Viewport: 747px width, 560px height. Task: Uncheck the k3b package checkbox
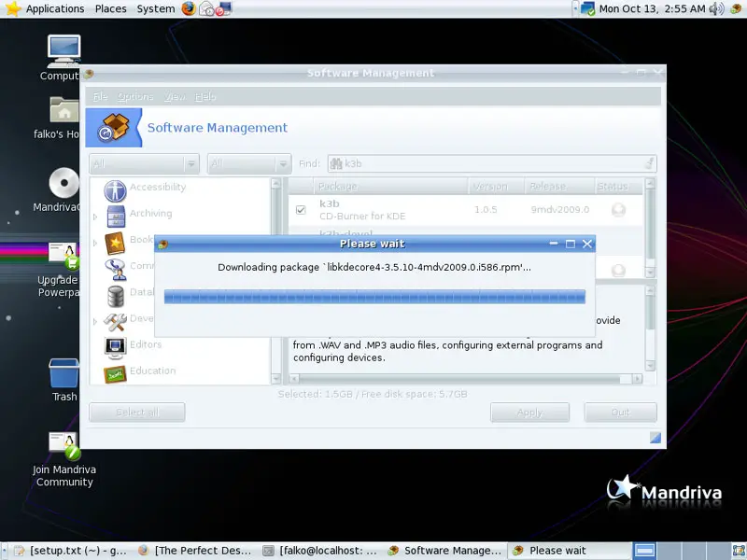tap(301, 209)
